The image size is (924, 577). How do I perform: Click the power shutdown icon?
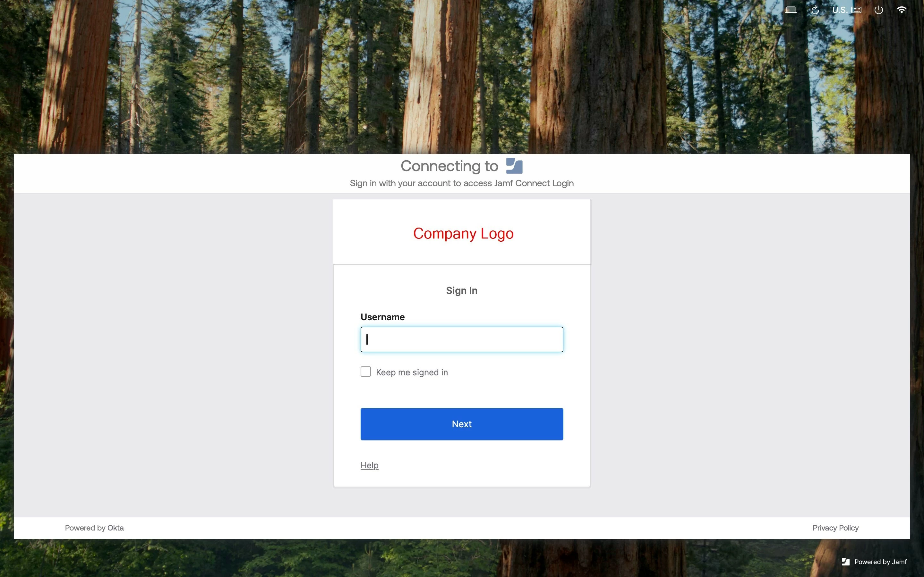click(878, 10)
